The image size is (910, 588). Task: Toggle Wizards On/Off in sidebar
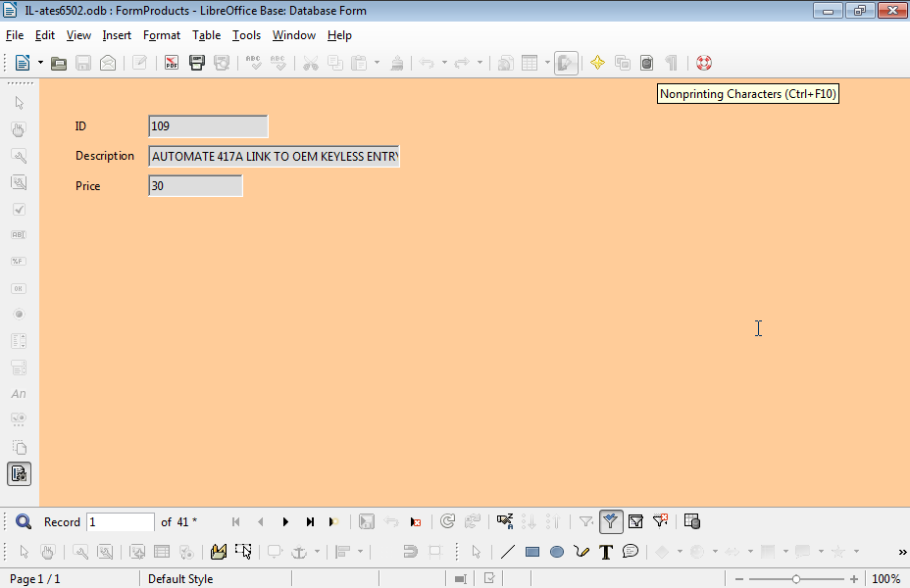point(20,473)
